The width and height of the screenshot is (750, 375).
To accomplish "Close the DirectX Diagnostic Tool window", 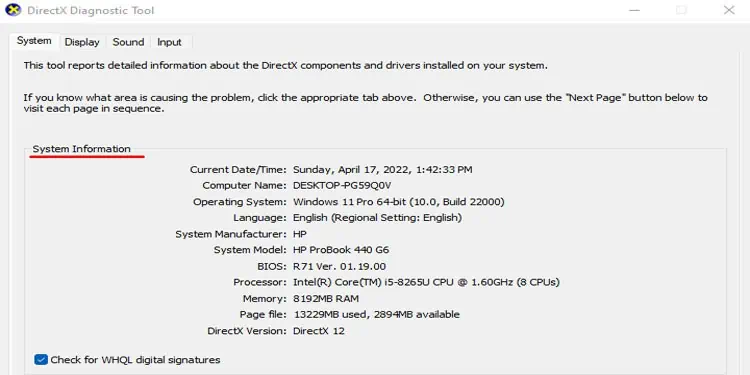I will (729, 10).
